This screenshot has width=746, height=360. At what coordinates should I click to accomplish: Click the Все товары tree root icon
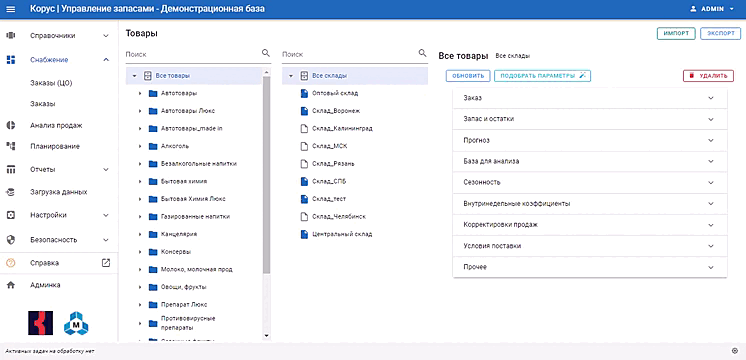click(147, 76)
